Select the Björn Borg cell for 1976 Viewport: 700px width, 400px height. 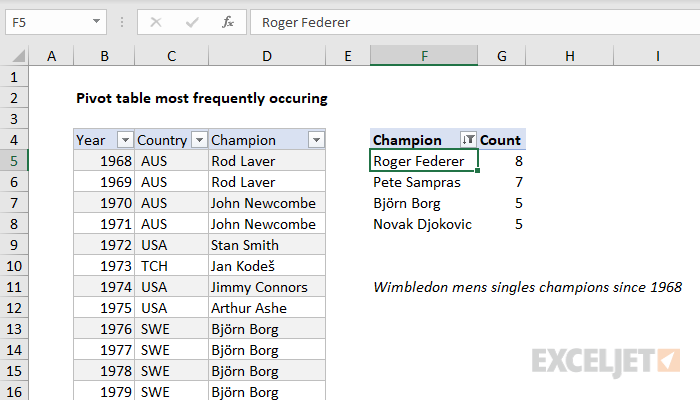[x=267, y=329]
